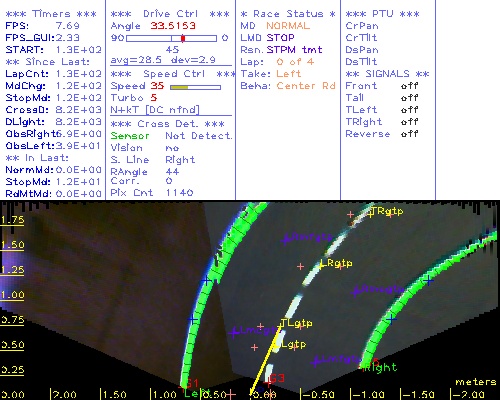Click the red G1 marker on the left line
This screenshot has height=400, width=500.
[x=192, y=383]
